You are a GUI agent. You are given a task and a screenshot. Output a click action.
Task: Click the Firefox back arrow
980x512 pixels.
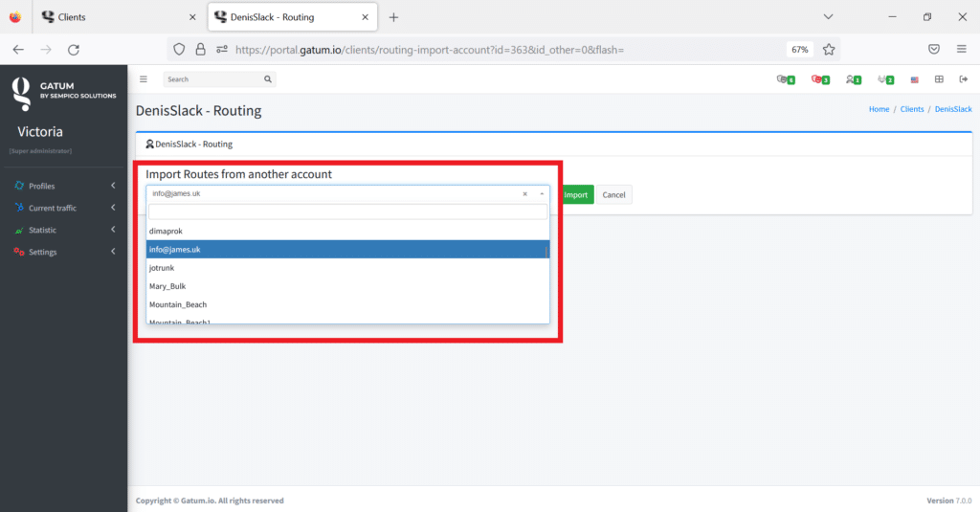click(x=18, y=50)
